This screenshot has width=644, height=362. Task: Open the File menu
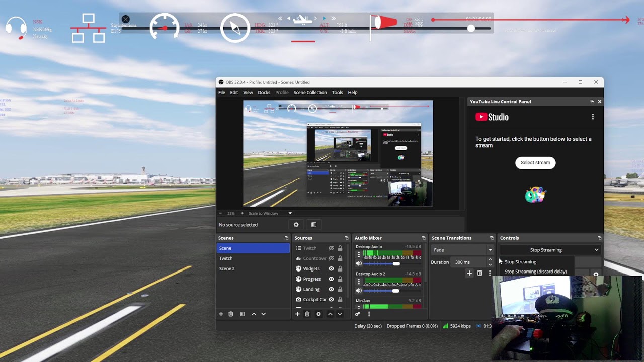tap(222, 93)
